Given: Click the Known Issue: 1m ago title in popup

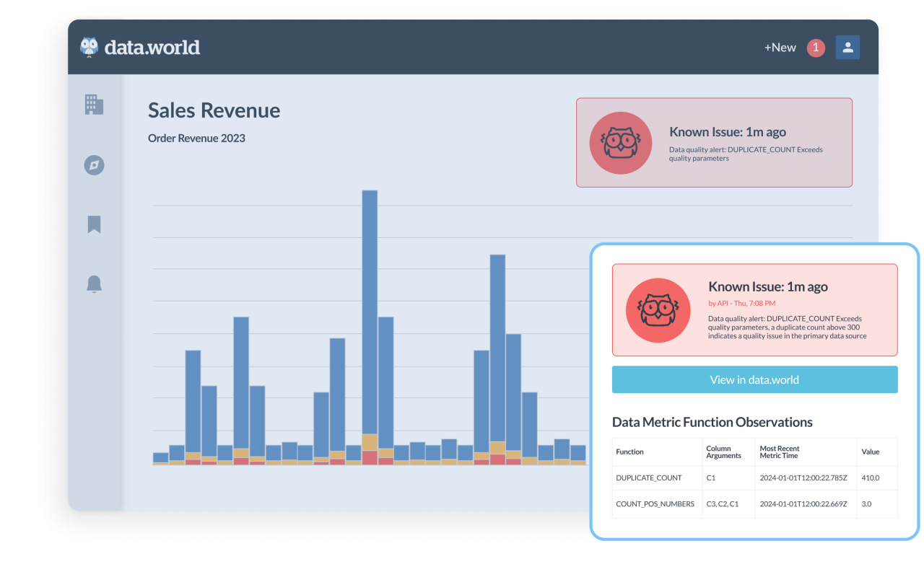Looking at the screenshot, I should [768, 287].
